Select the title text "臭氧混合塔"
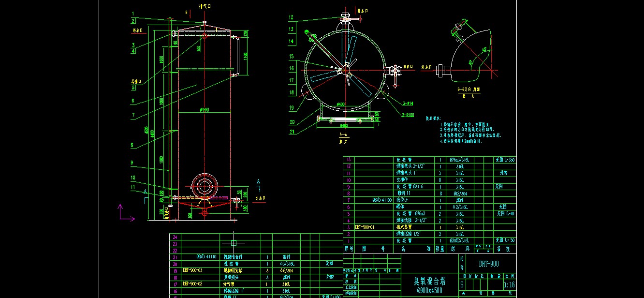644x298 pixels. (429, 281)
